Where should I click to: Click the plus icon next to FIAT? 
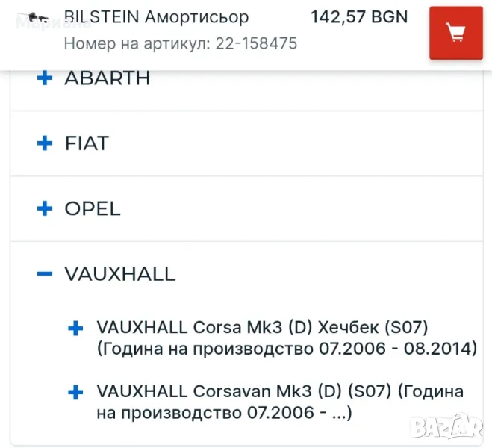tap(45, 143)
